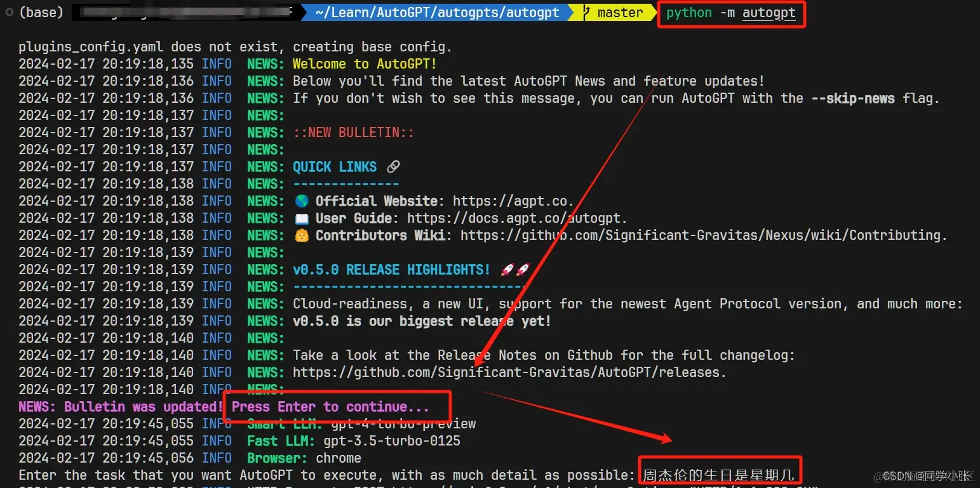Click the ~/Learn/AutoGPT/autogpts/autogpt path segment
Viewport: 980px width, 488px height.
437,13
